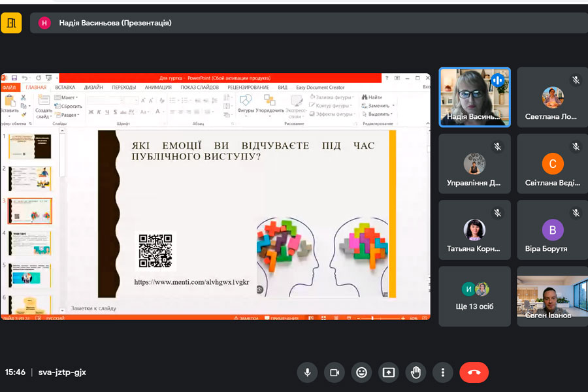Switch to the АНИМАЦИЯ ribbon tab
The height and width of the screenshot is (392, 588).
pos(158,88)
